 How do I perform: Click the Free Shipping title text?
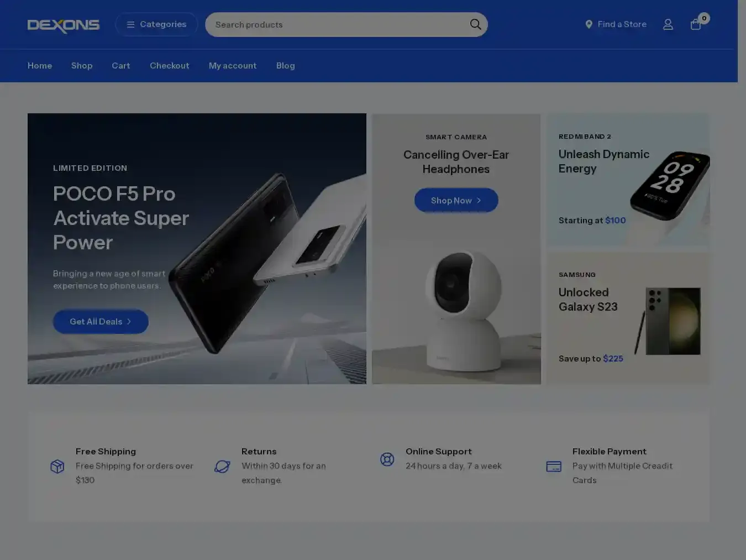click(106, 452)
